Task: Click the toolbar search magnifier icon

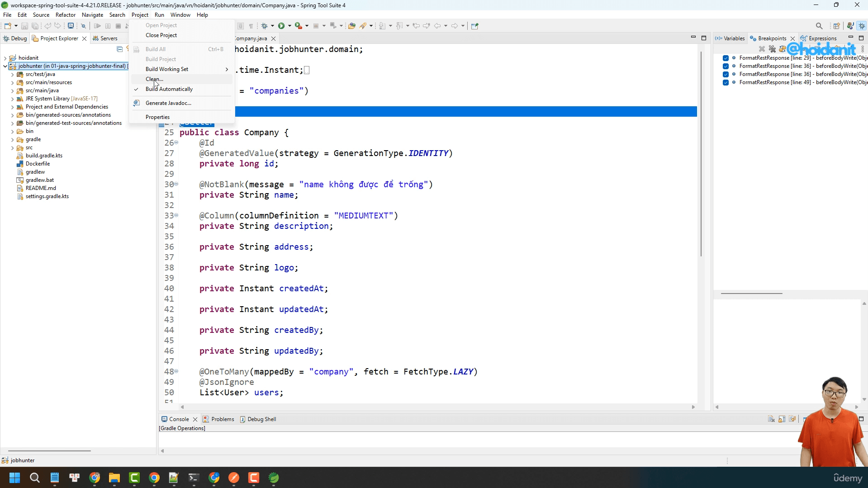Action: (819, 26)
